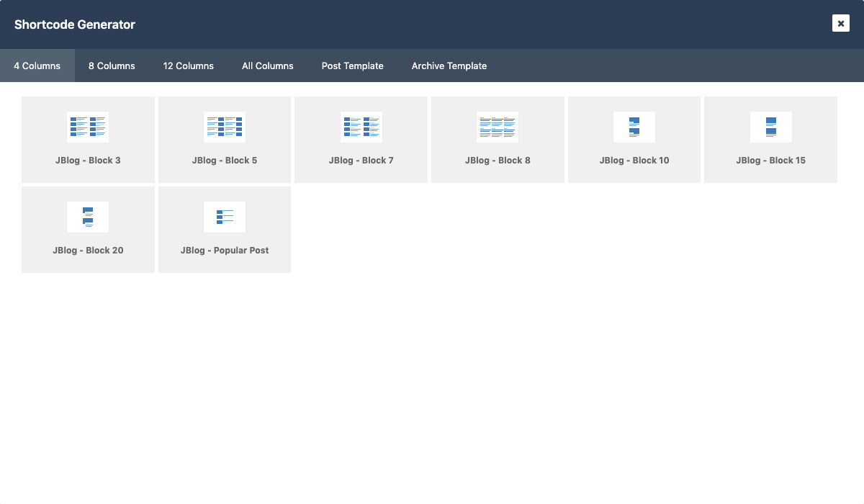Open the Post Template tab
Image resolution: width=864 pixels, height=504 pixels.
point(352,66)
